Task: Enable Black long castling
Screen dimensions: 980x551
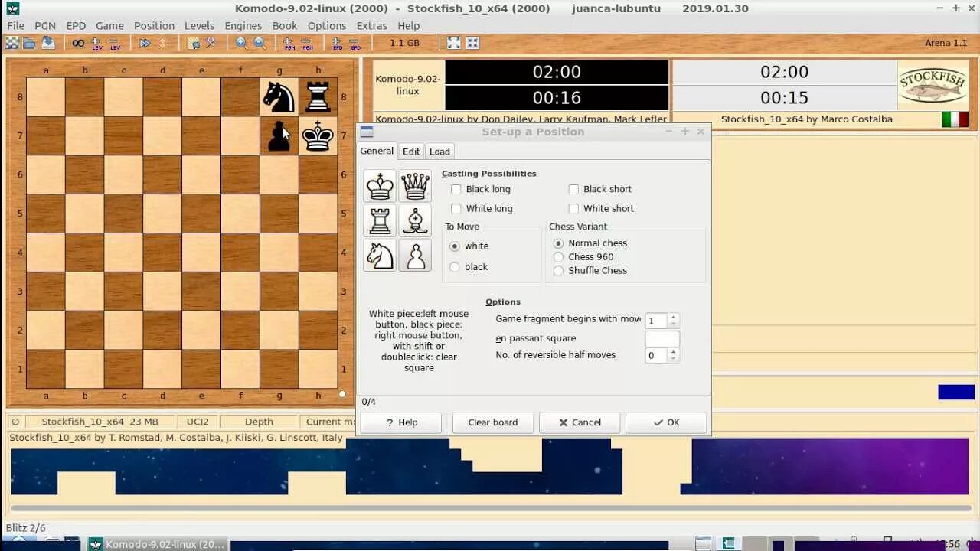Action: click(456, 189)
